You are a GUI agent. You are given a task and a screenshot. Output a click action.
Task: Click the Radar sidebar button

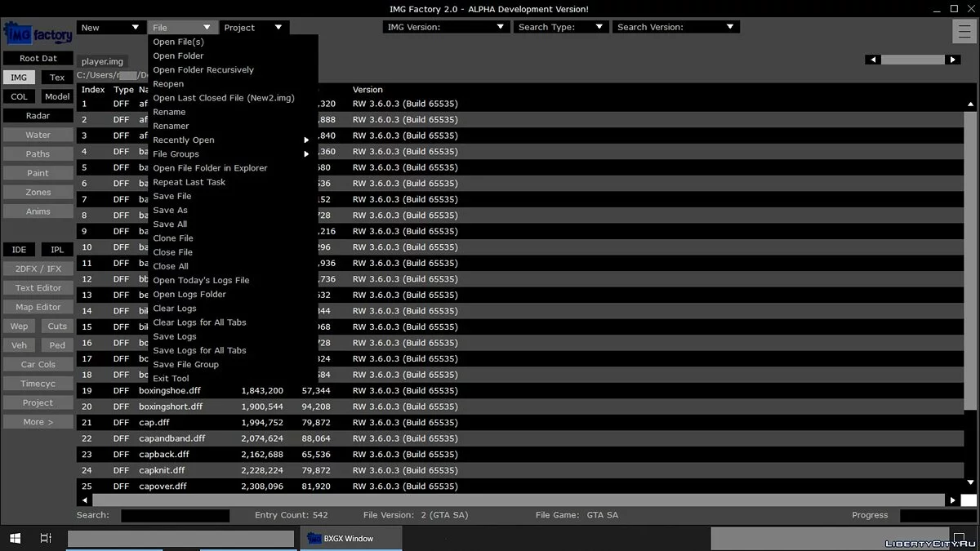[x=38, y=116]
